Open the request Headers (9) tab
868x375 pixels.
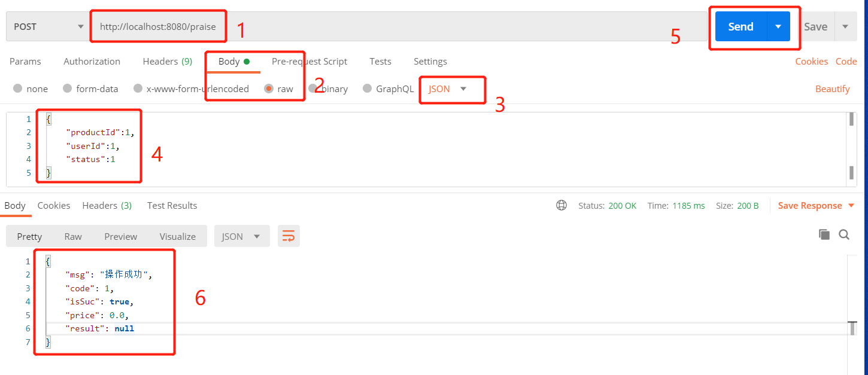point(167,62)
